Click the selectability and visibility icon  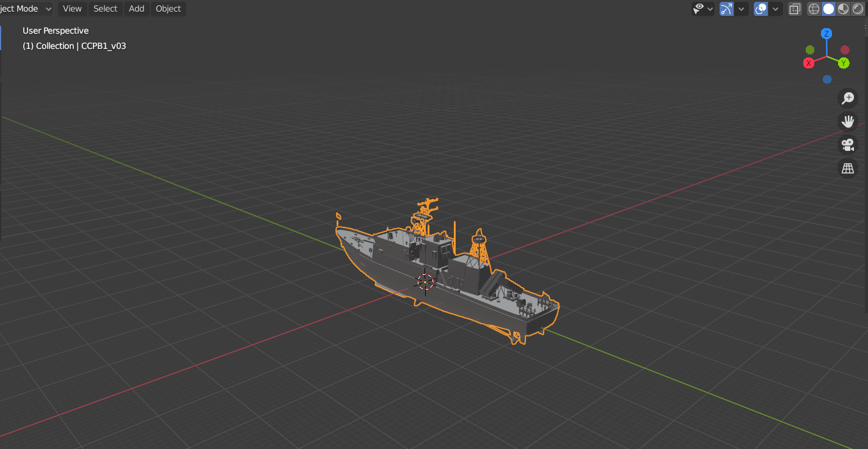coord(698,9)
